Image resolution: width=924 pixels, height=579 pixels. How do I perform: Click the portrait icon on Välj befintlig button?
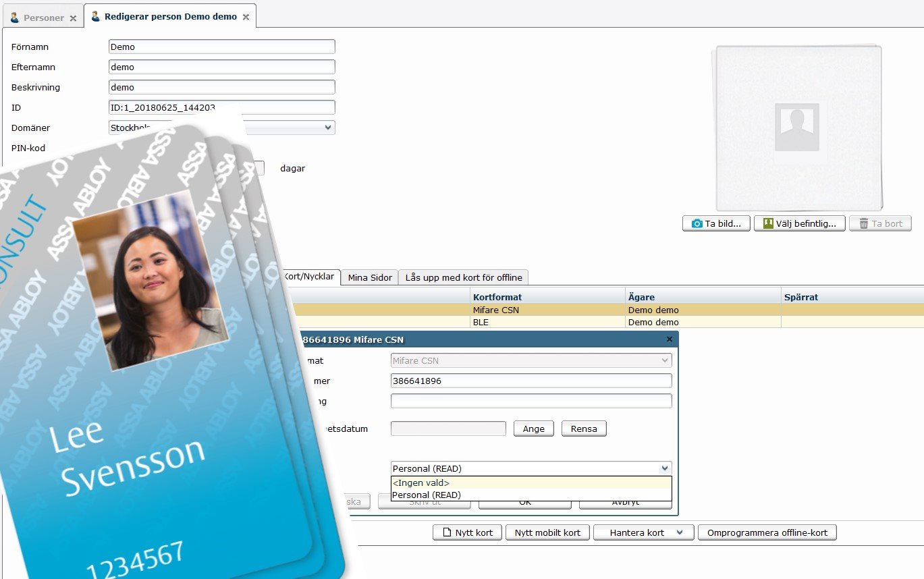tap(767, 224)
